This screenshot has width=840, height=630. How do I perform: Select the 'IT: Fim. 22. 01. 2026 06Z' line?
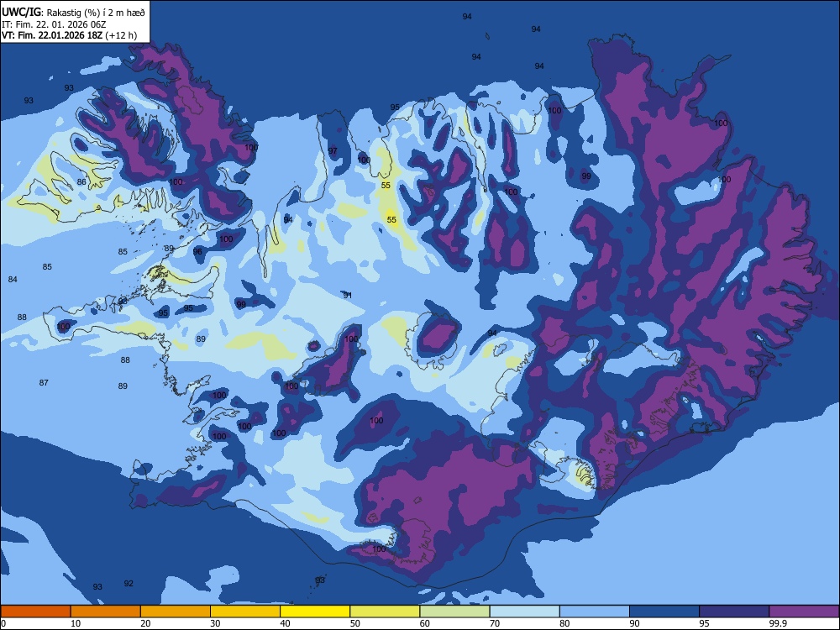(54, 24)
